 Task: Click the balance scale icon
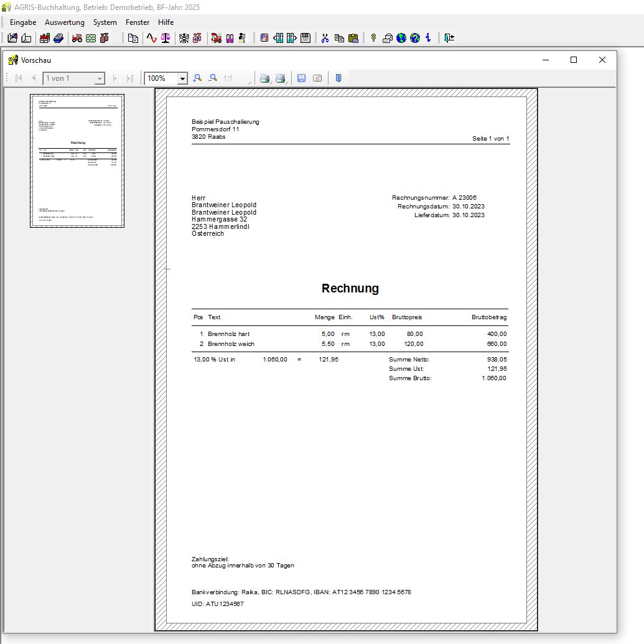pos(165,38)
